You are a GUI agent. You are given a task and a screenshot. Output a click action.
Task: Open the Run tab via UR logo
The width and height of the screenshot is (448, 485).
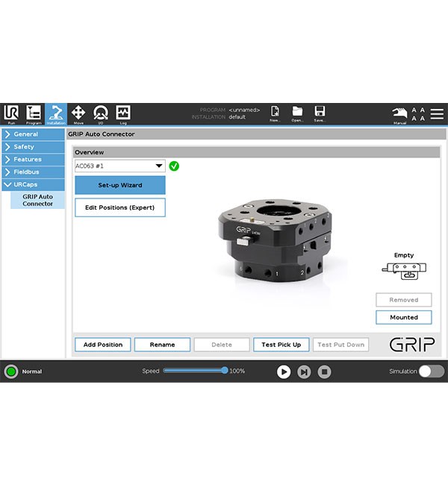point(11,114)
